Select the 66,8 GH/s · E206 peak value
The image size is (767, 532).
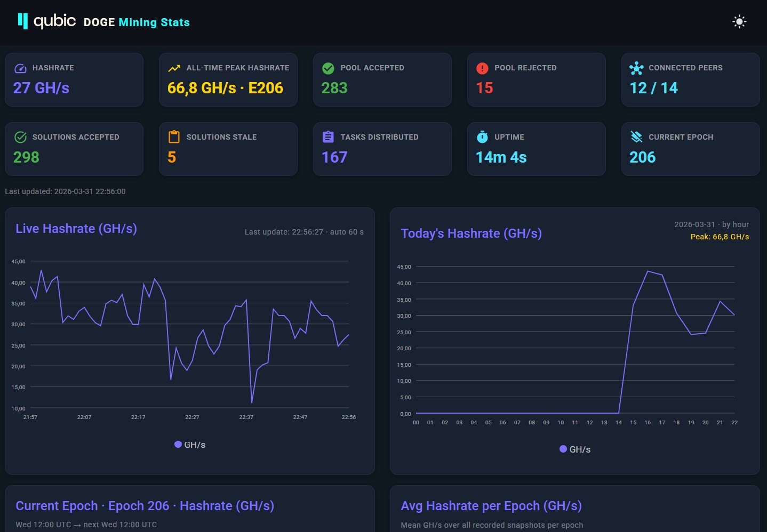coord(225,88)
